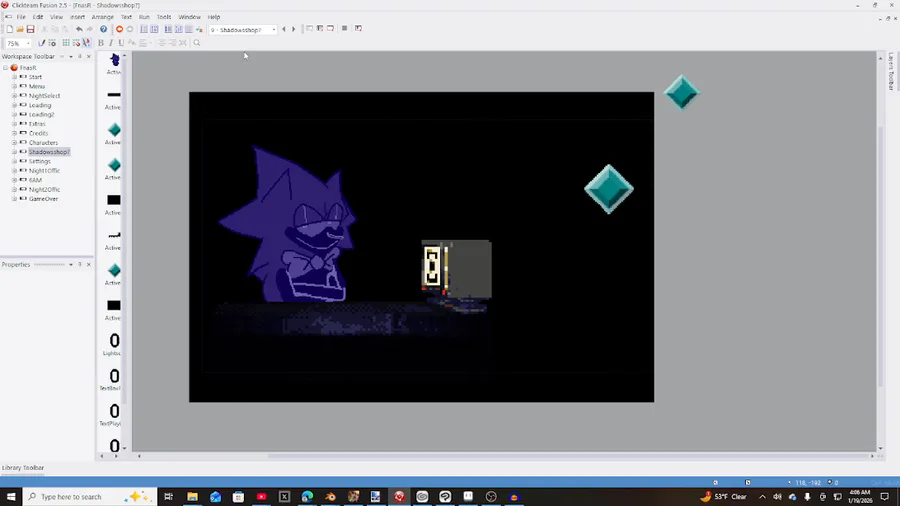Open the Layers Toolbar side tab

[891, 71]
